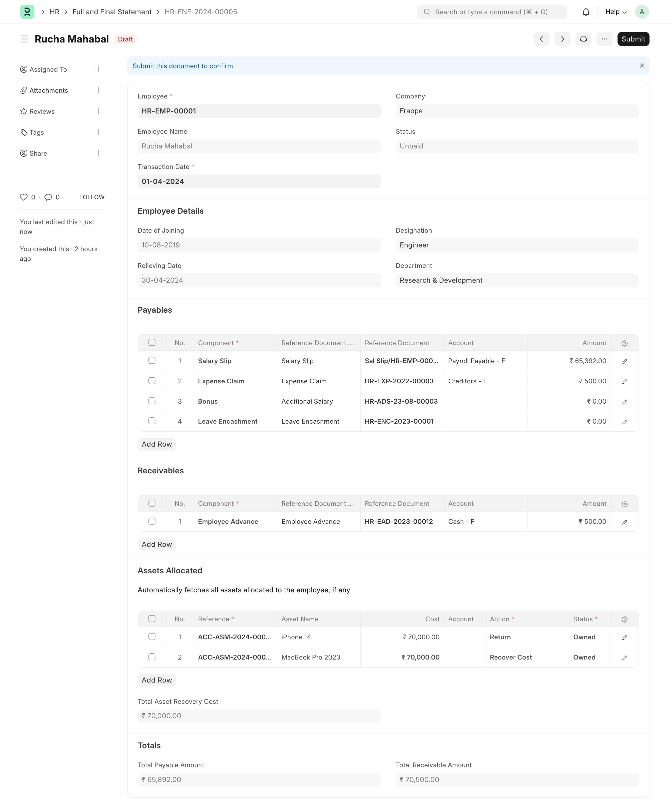Navigate to Full and Final Statement breadcrumb
This screenshot has width=672, height=808.
[x=112, y=12]
